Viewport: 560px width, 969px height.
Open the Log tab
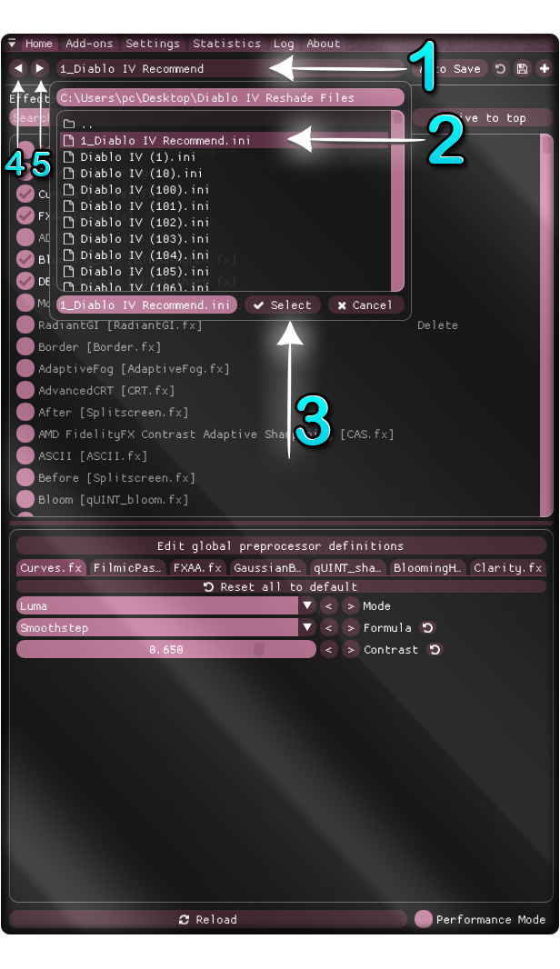pyautogui.click(x=284, y=44)
